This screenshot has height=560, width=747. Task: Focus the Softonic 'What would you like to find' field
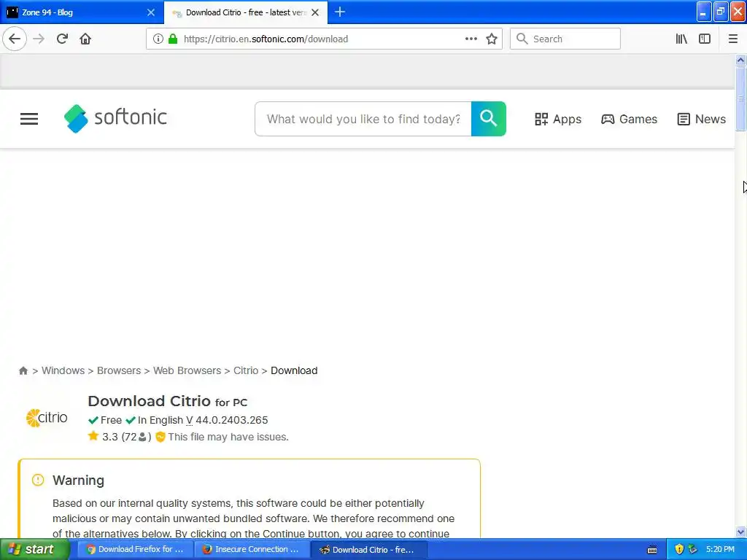[363, 119]
